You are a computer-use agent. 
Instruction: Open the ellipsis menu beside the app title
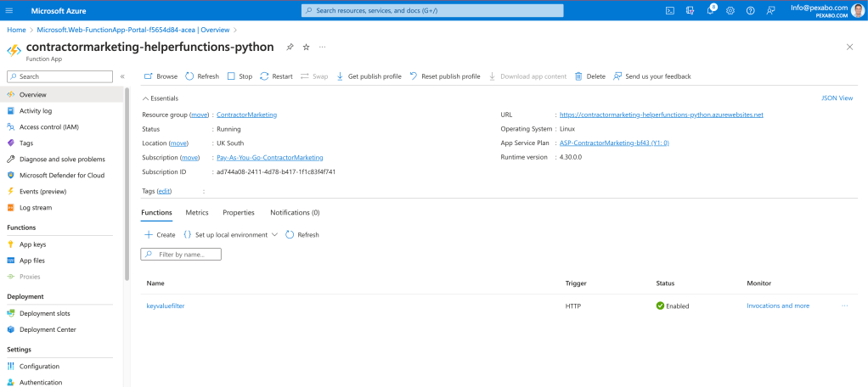(322, 48)
